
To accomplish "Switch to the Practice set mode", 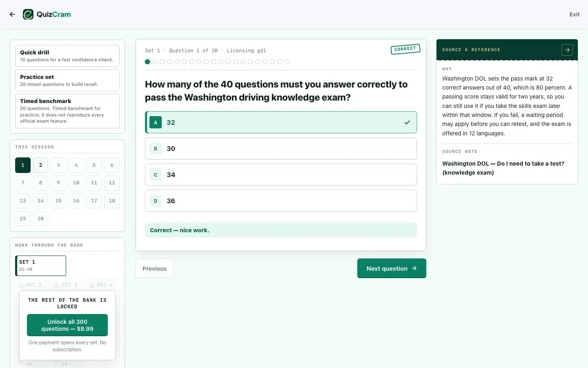I will coord(67,80).
